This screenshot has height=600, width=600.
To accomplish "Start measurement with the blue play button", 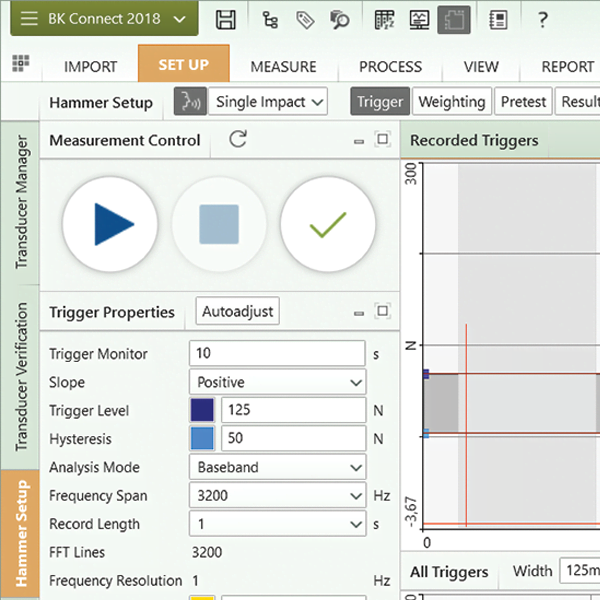I will [110, 223].
